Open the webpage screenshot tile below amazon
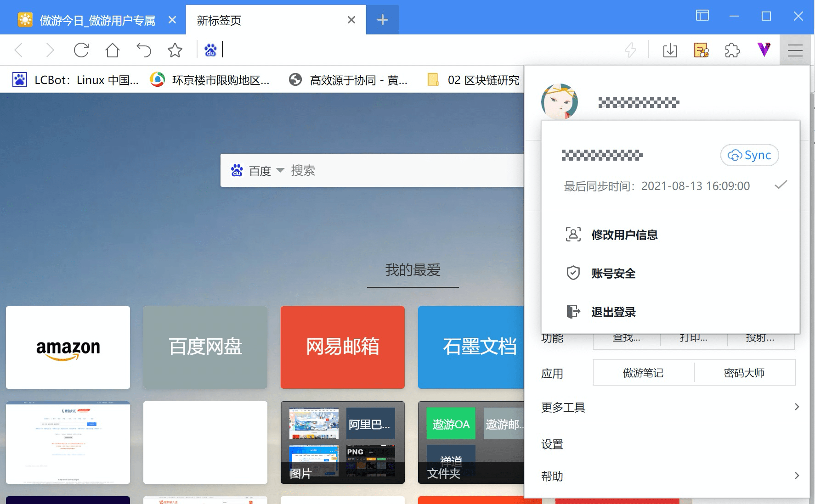The width and height of the screenshot is (815, 504). (68, 442)
